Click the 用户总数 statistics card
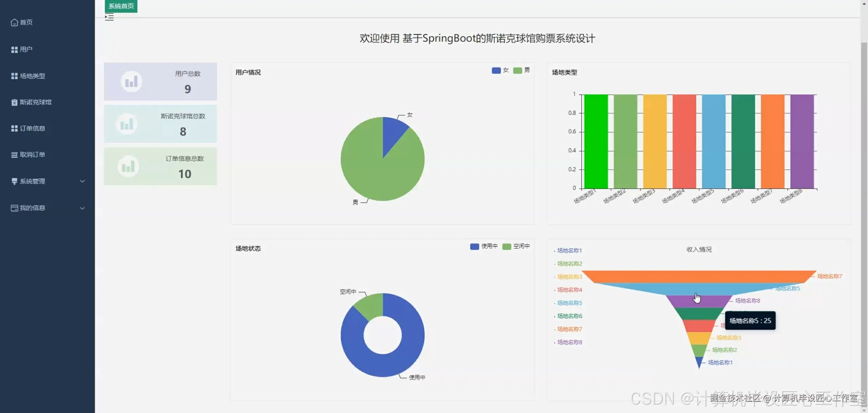This screenshot has width=868, height=413. pos(160,81)
